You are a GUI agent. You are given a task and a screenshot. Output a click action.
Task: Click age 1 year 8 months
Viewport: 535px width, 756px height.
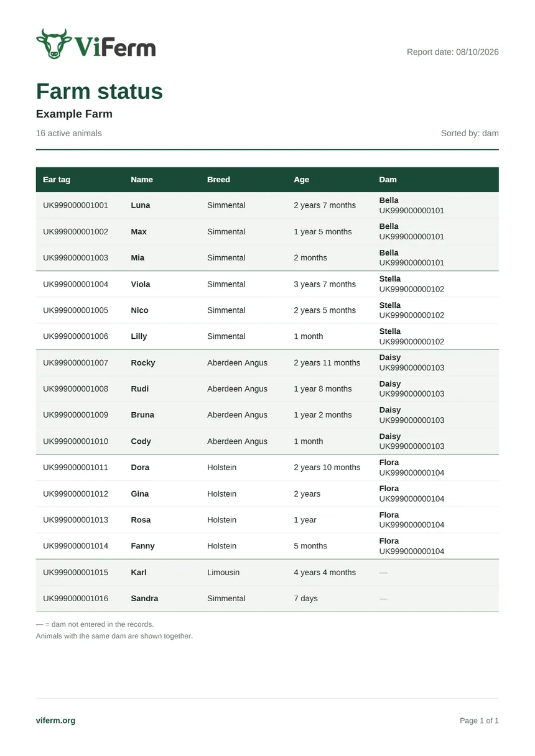[x=323, y=389]
